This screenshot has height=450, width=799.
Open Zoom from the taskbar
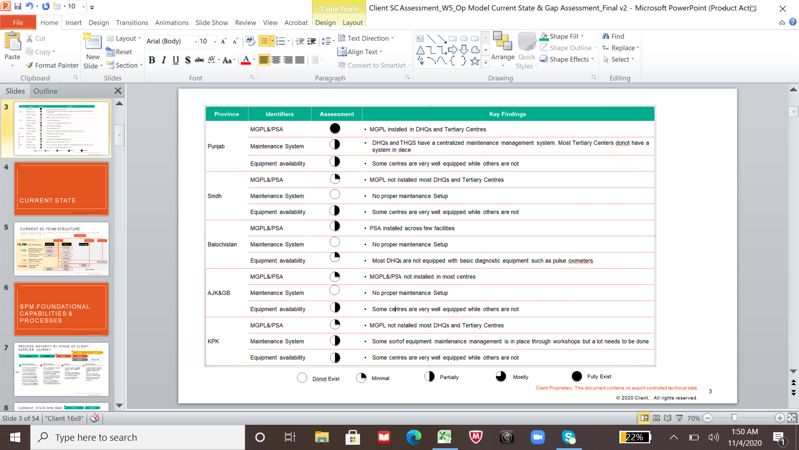pyautogui.click(x=538, y=437)
